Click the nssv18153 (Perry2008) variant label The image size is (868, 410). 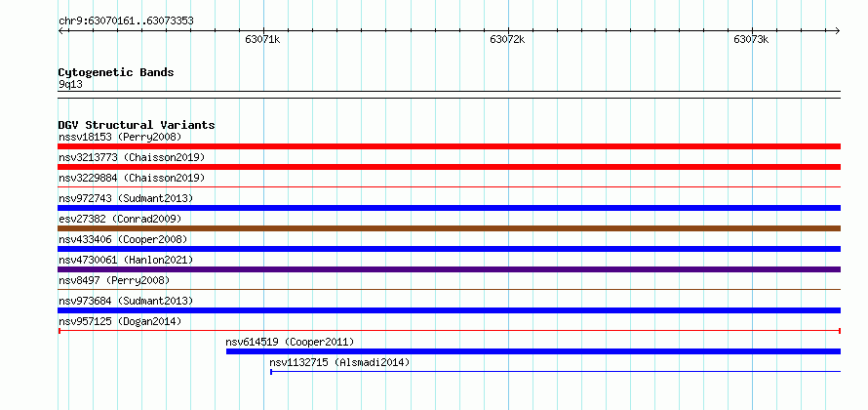(x=120, y=137)
